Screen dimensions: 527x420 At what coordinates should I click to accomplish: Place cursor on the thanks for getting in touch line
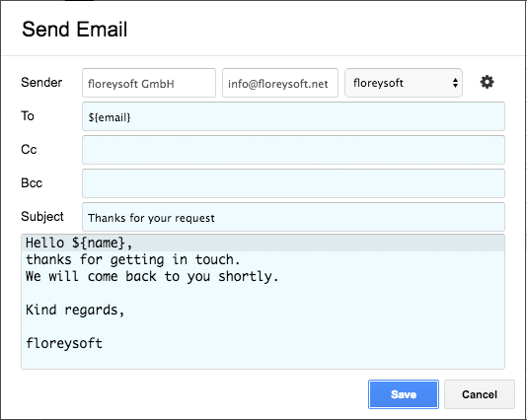(x=133, y=259)
